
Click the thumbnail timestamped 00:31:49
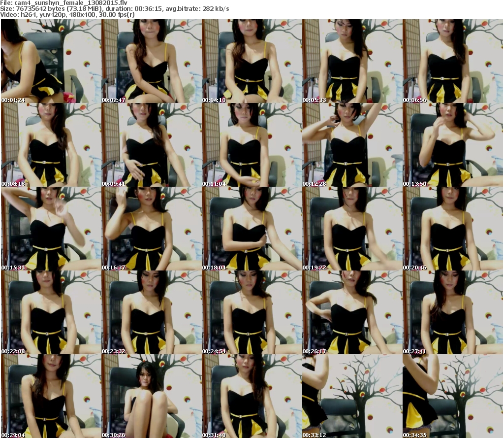tap(252, 396)
